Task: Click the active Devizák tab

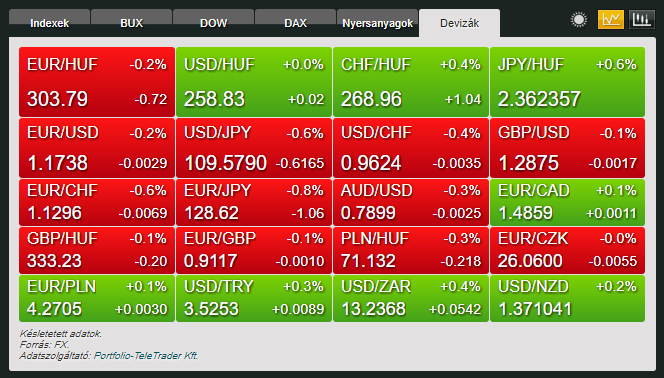Action: [x=459, y=23]
